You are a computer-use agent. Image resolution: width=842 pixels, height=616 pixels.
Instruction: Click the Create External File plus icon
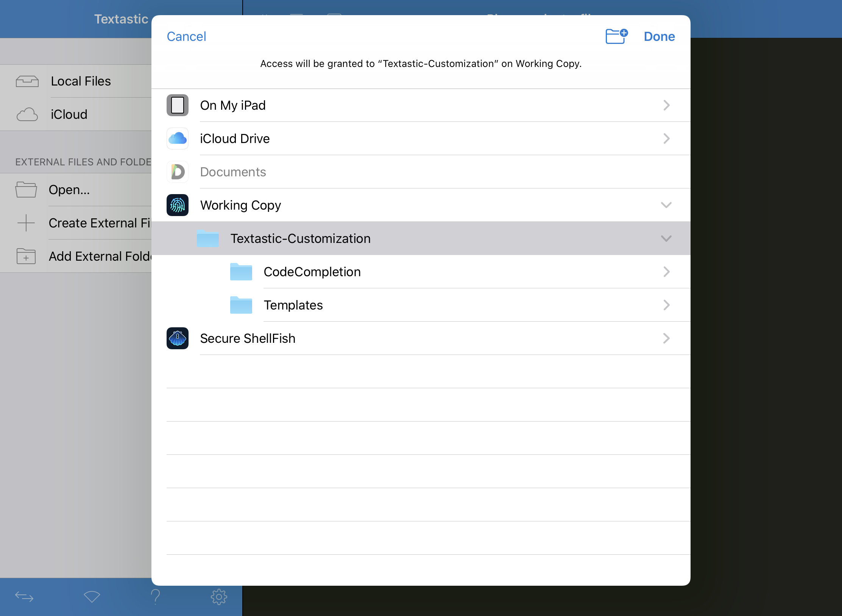(x=26, y=223)
